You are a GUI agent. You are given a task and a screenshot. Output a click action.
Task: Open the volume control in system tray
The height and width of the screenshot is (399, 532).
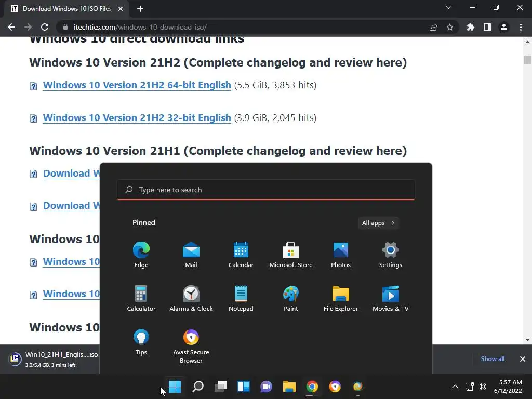point(482,387)
